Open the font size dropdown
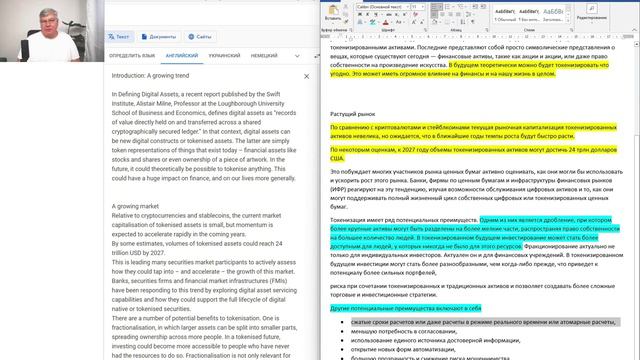The image size is (640, 360). (x=422, y=7)
